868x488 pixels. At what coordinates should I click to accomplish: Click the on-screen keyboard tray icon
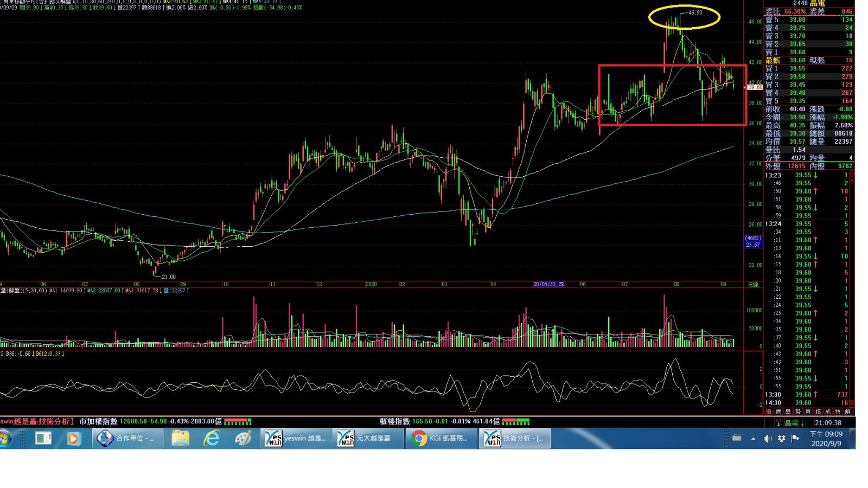(737, 438)
